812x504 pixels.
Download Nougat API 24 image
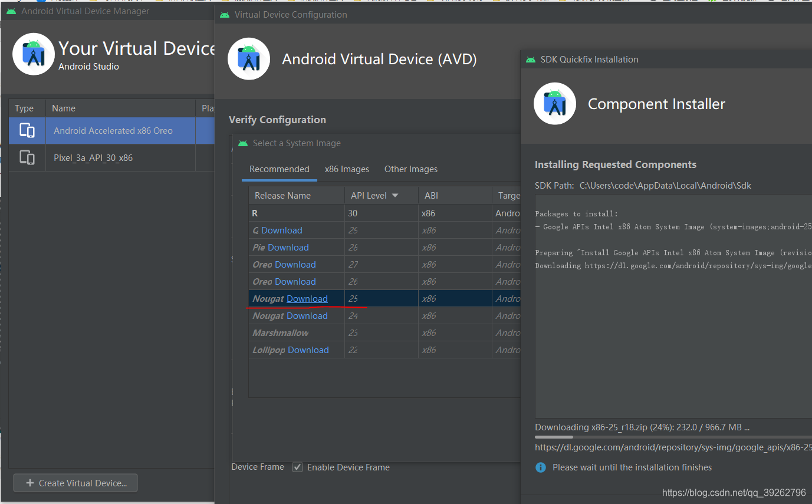pyautogui.click(x=307, y=316)
